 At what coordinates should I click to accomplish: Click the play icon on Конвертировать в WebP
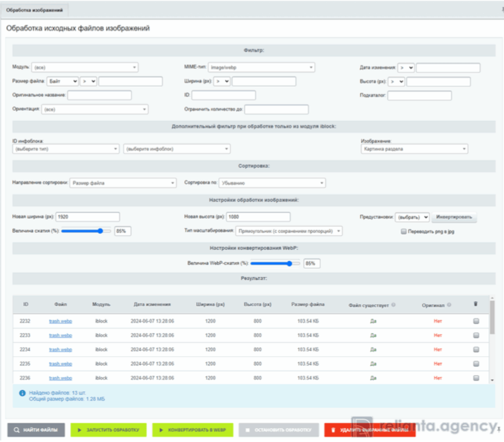[x=161, y=430]
